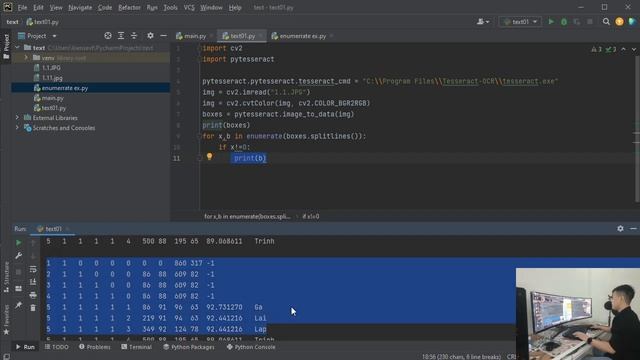640x360 pixels.
Task: Select main.py in project tree
Action: click(x=53, y=98)
